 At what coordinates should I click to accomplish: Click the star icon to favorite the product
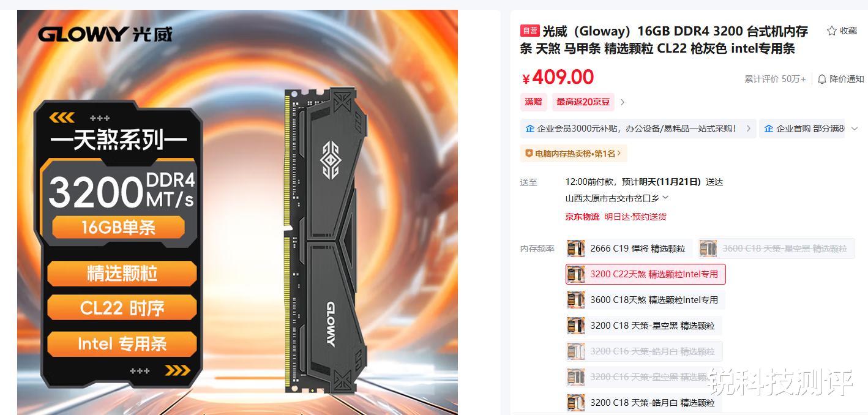(x=831, y=31)
